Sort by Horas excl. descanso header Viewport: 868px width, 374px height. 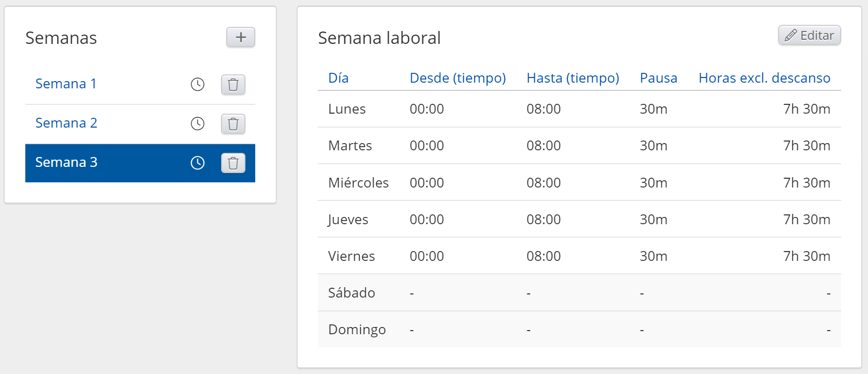[x=764, y=78]
